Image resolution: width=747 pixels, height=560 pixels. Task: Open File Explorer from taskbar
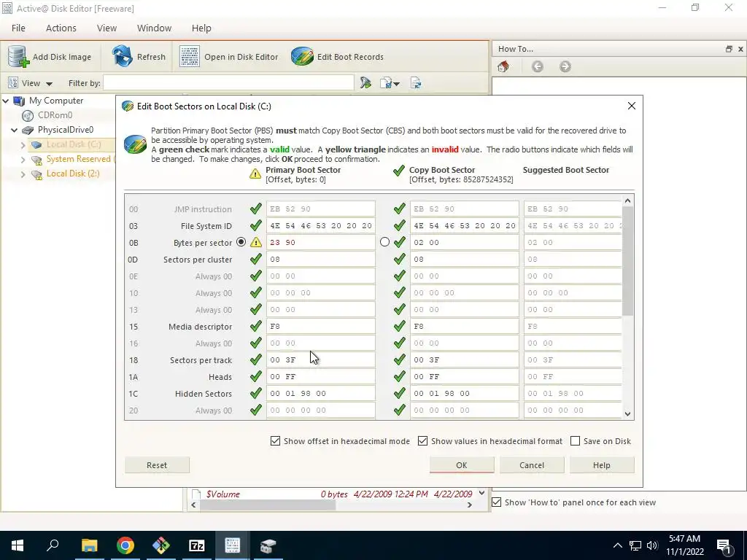tap(89, 545)
